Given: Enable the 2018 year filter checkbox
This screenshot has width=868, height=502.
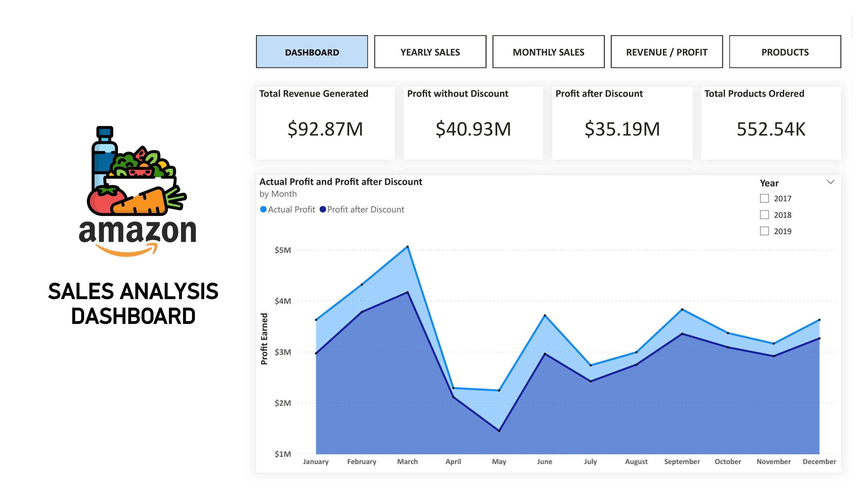Looking at the screenshot, I should coord(764,215).
